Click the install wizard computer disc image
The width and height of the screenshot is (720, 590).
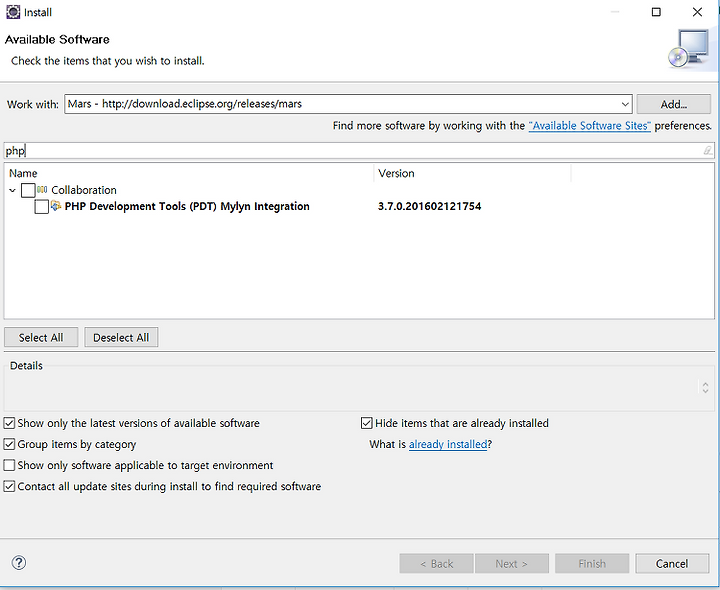coord(689,50)
